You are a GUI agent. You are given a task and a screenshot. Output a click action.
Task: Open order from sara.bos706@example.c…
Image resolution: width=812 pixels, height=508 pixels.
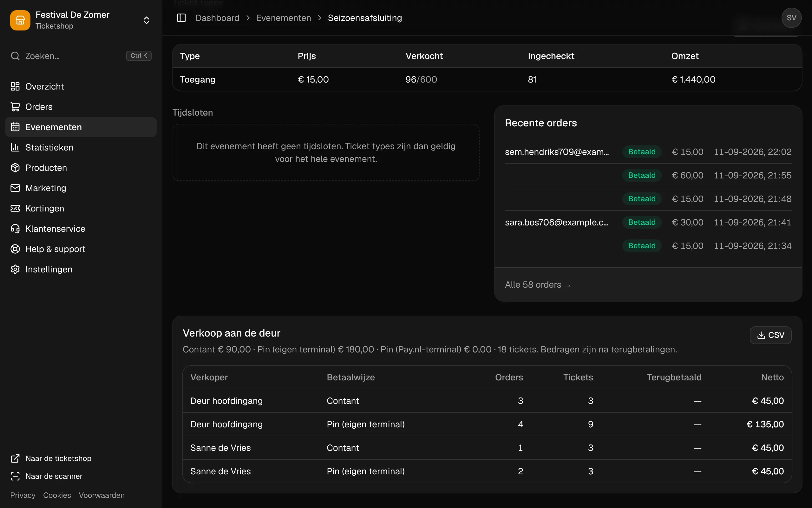coord(648,223)
